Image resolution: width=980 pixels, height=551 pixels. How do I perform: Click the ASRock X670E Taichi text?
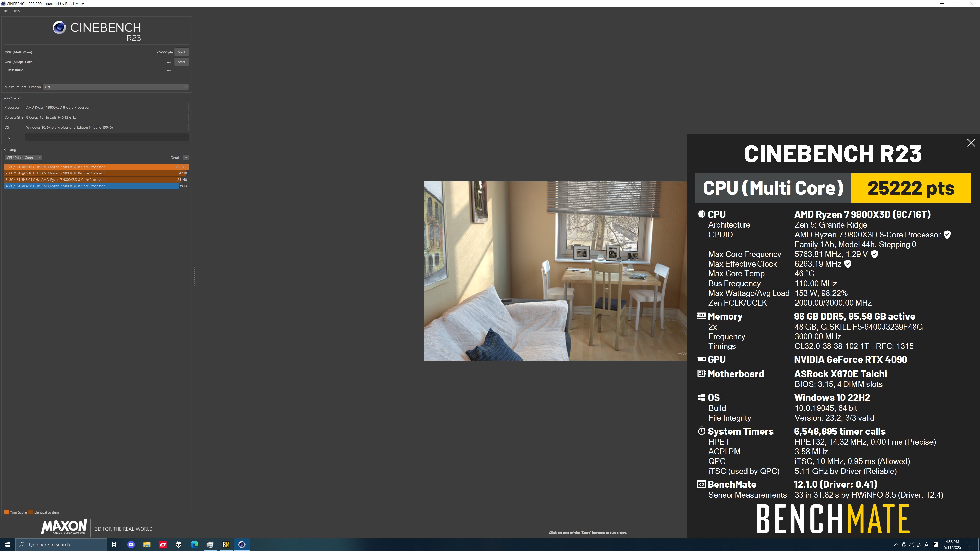coord(840,374)
